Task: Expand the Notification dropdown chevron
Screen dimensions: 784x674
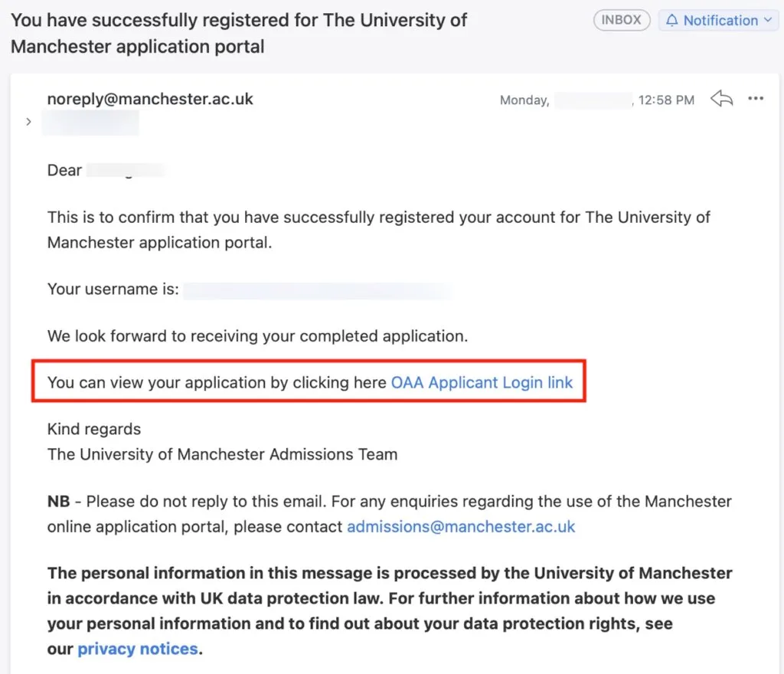Action: pyautogui.click(x=768, y=21)
